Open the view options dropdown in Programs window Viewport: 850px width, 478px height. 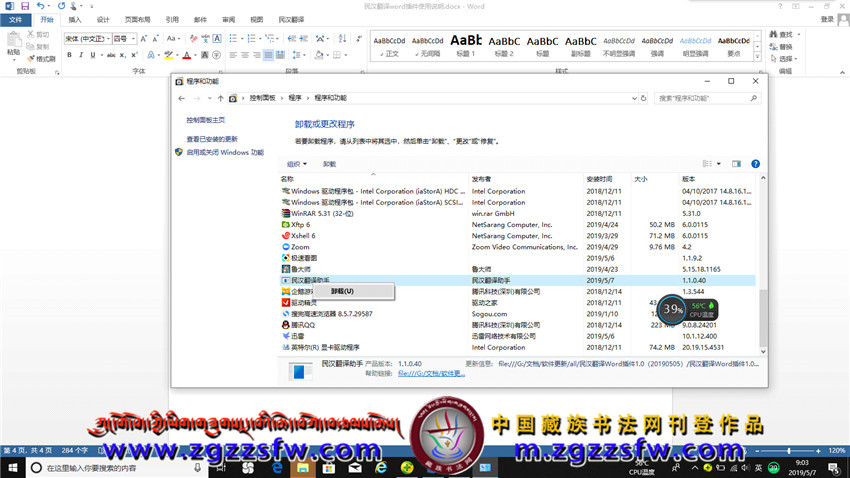pyautogui.click(x=719, y=164)
